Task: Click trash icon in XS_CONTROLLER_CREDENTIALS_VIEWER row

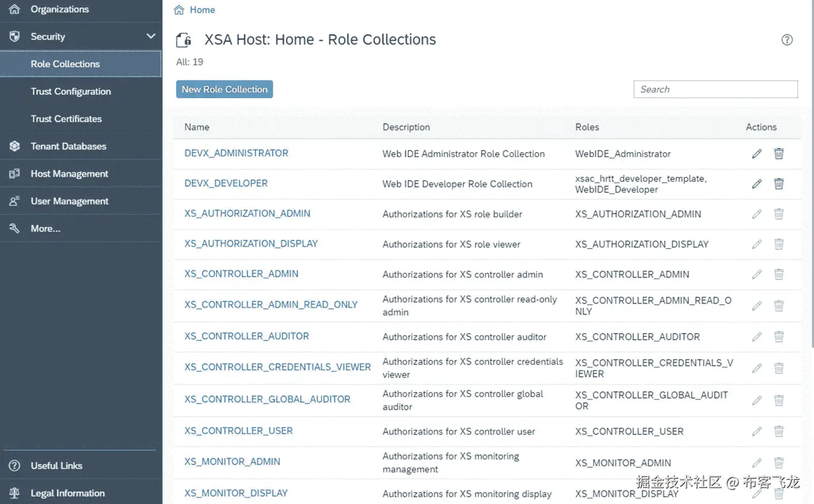Action: pyautogui.click(x=779, y=368)
